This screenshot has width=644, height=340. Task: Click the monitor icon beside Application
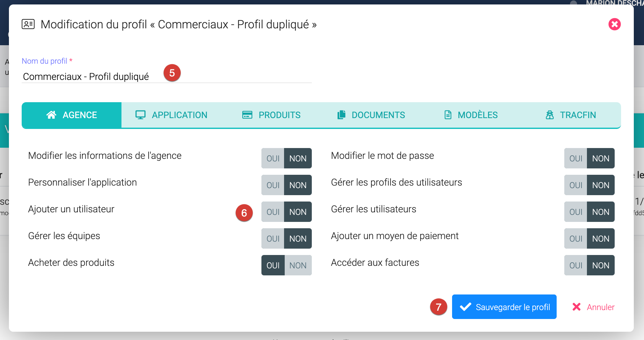140,115
